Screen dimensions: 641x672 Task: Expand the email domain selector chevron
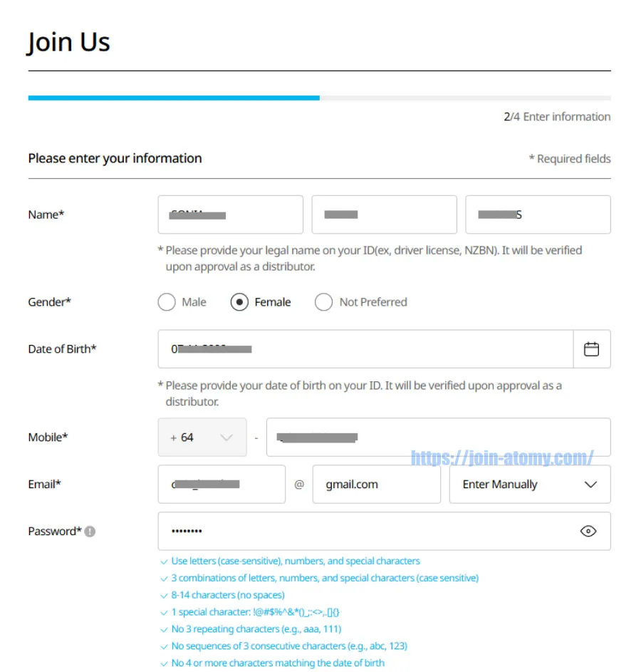(x=590, y=484)
